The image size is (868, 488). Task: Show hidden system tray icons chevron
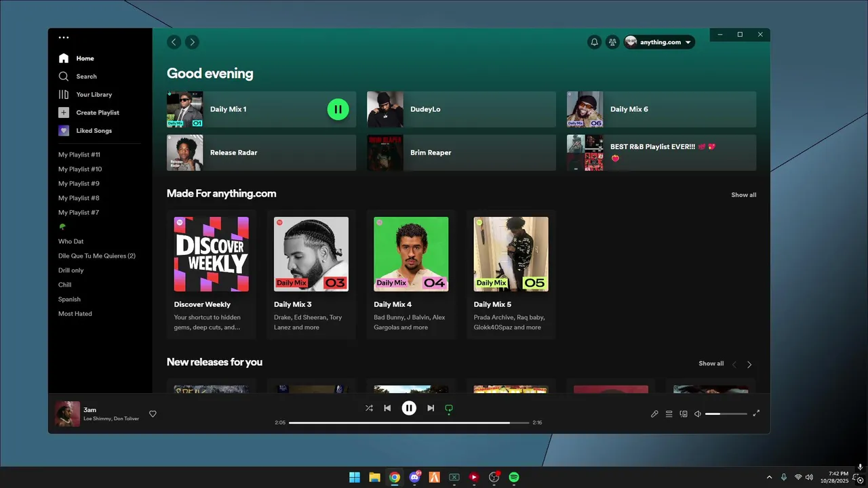(x=769, y=477)
